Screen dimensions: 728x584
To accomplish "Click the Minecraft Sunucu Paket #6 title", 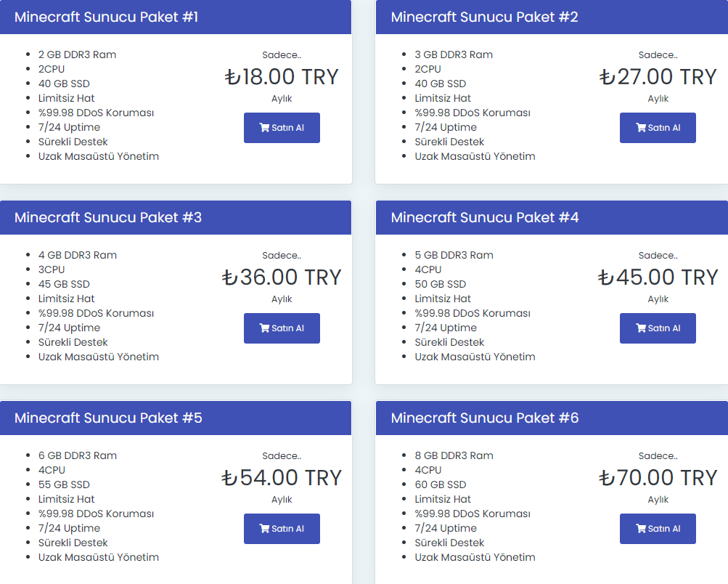I will [485, 418].
